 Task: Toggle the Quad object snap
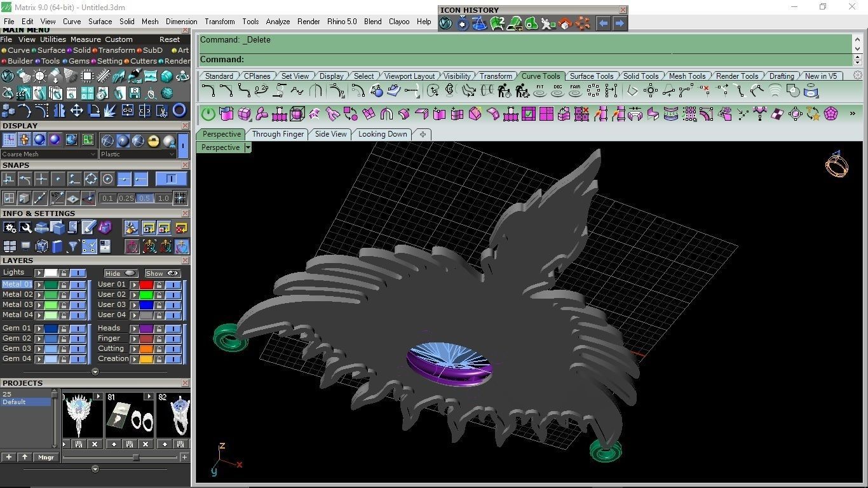click(91, 179)
